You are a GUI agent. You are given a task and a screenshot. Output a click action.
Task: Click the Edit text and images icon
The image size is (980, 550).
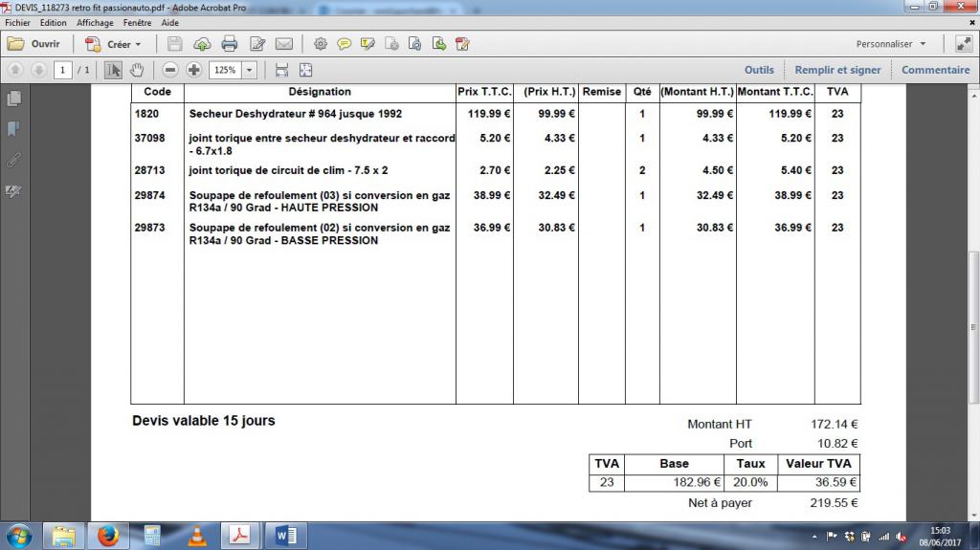coord(256,44)
